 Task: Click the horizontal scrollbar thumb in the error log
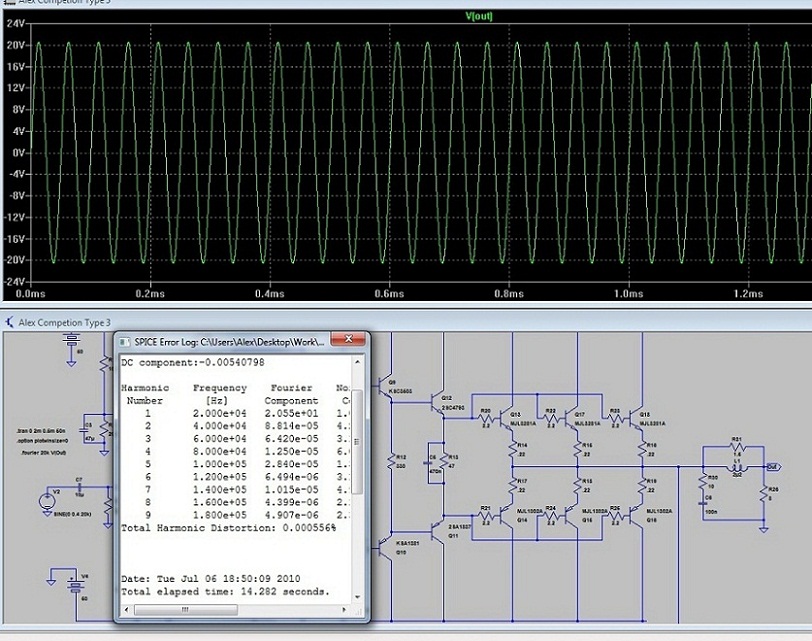185,610
